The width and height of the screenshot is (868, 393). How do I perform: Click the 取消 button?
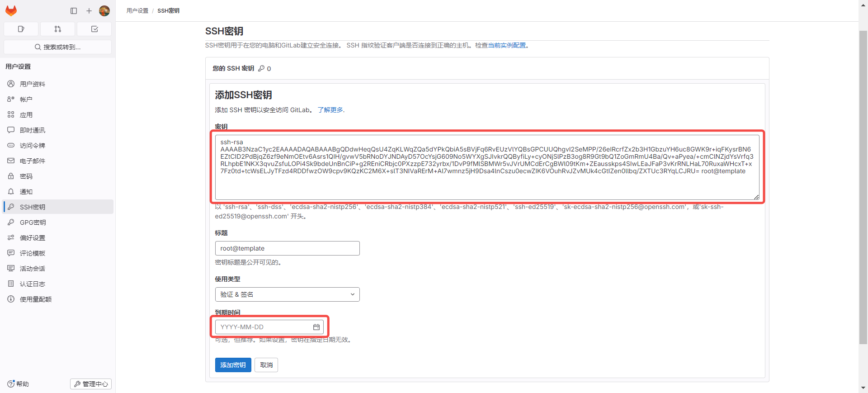266,365
